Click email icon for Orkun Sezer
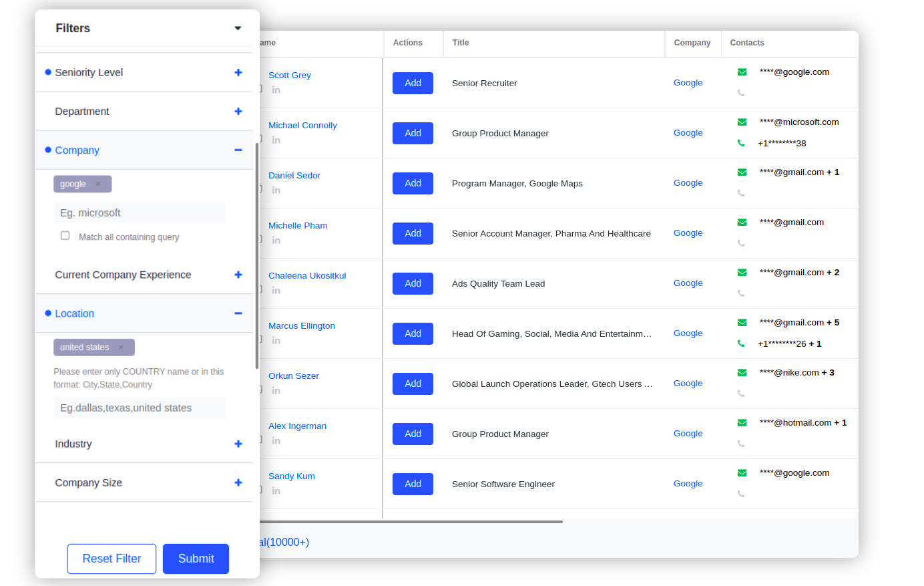 pos(742,373)
